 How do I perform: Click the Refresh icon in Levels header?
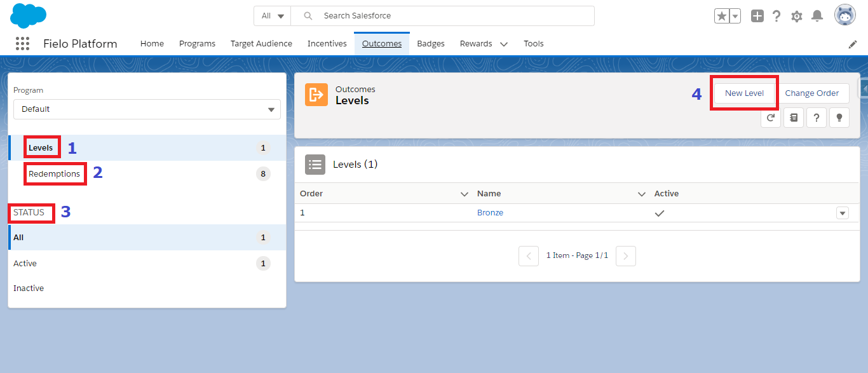pos(771,118)
